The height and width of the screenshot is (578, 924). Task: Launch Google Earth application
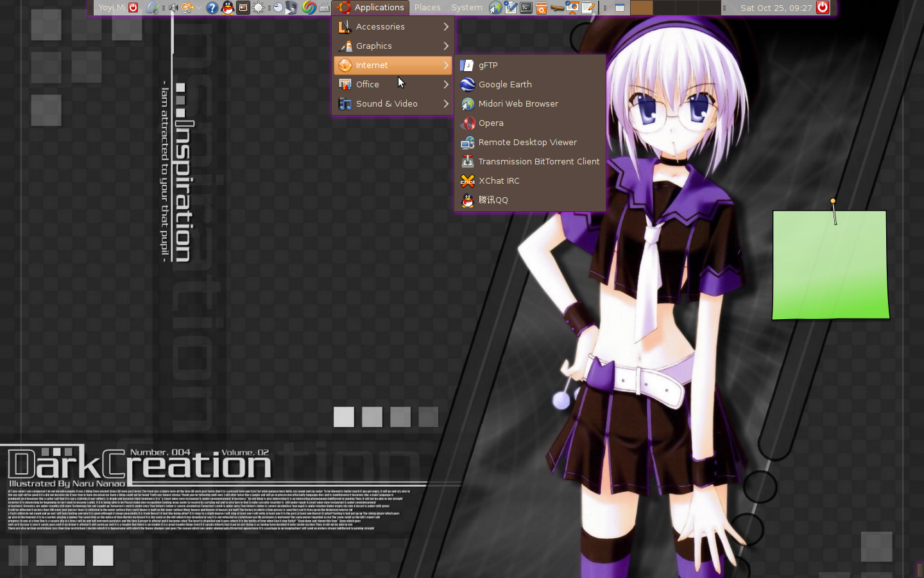point(530,84)
